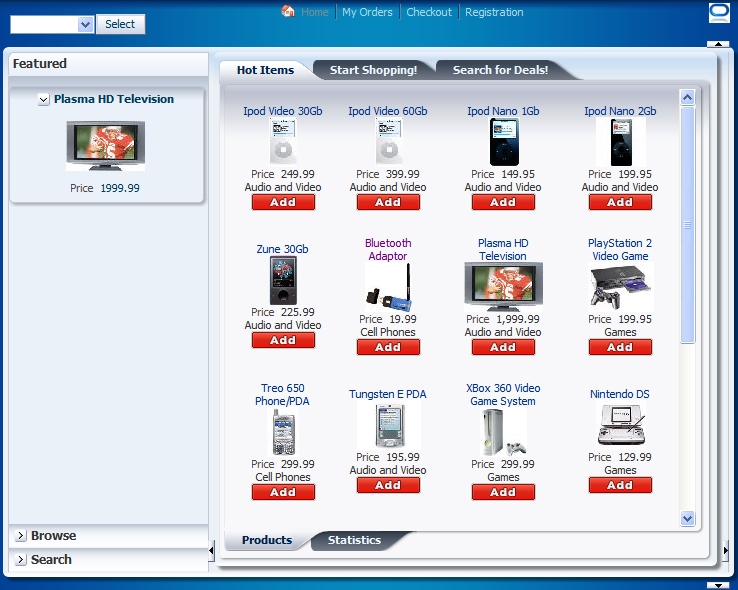Open the Ipod Video 30Gb title link

coord(283,112)
